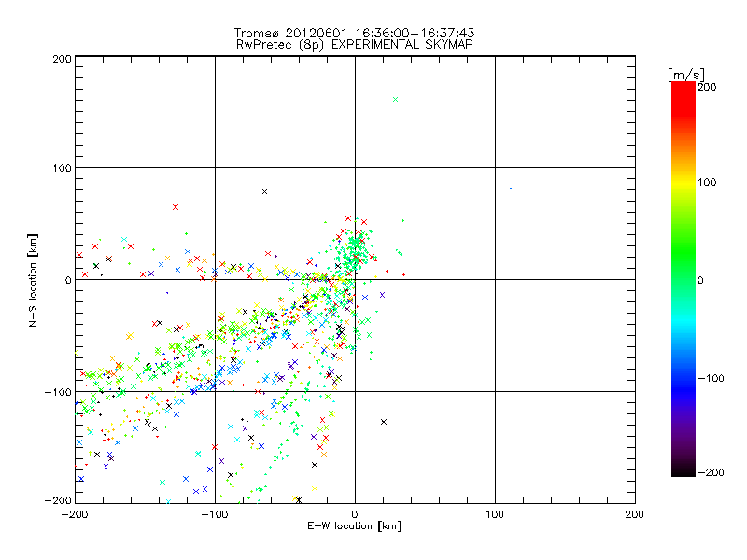
Task: Click the isolated gray X marker near the top
Action: [396, 99]
